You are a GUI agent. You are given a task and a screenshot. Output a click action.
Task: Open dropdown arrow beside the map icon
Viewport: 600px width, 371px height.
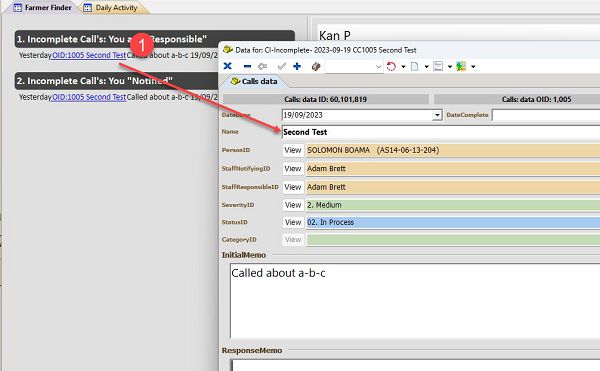coord(473,67)
